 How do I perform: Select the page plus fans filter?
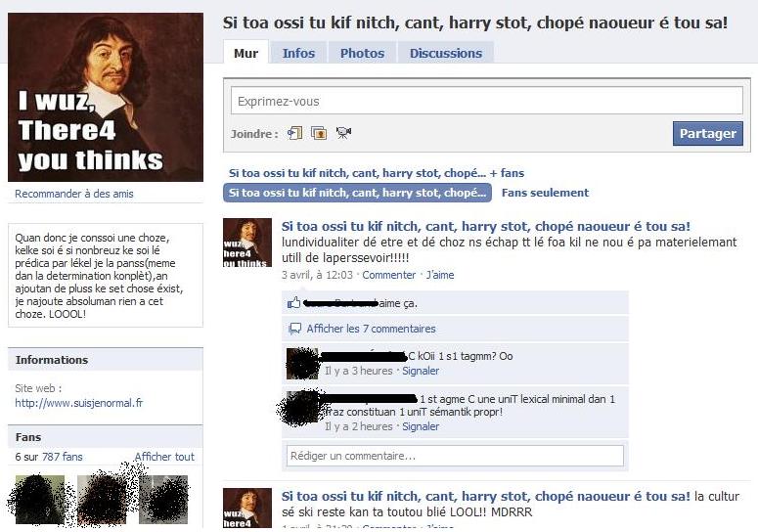[377, 173]
